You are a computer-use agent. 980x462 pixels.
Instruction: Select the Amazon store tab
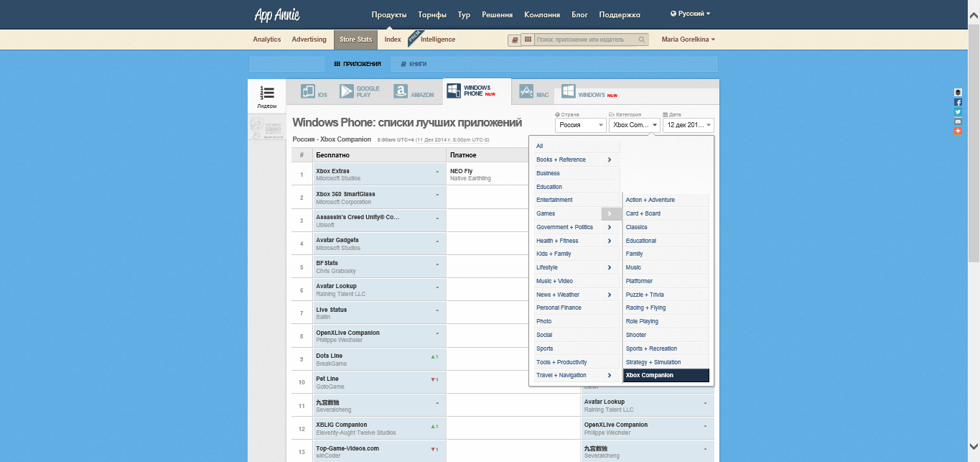[x=414, y=92]
